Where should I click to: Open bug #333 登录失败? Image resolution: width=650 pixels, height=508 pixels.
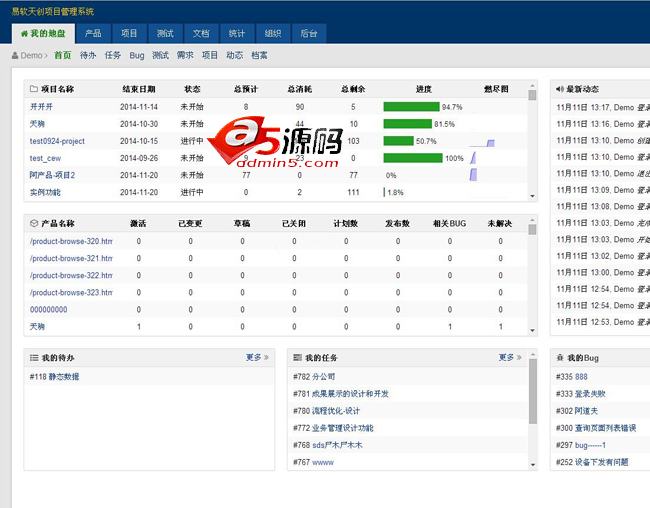[x=581, y=394]
